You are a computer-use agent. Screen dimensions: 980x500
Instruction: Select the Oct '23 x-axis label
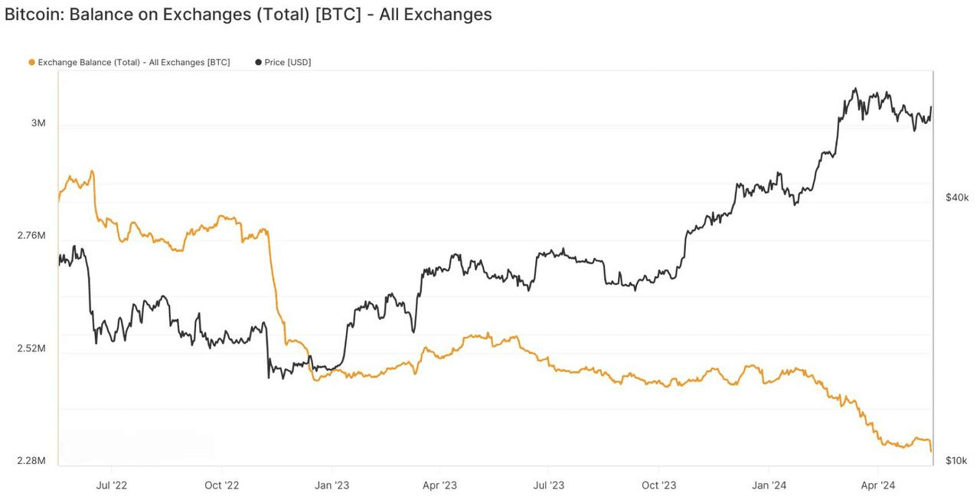(658, 485)
